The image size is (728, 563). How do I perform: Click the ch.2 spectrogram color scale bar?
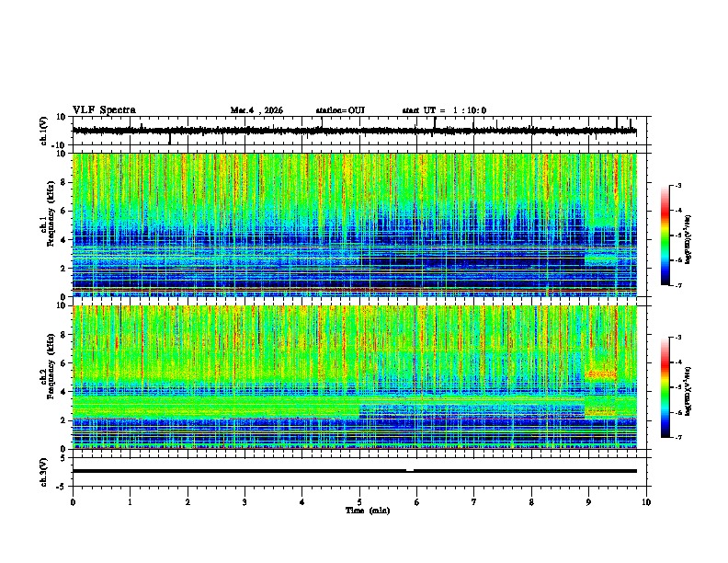coord(665,387)
